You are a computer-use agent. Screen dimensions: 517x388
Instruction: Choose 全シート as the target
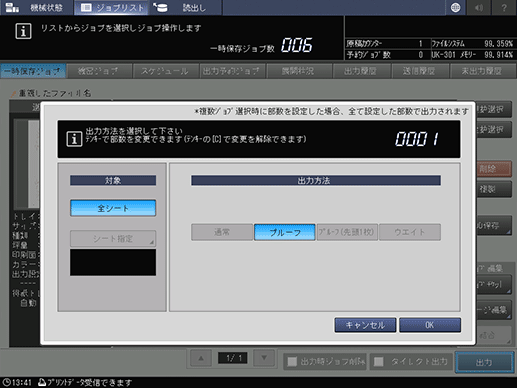click(x=113, y=208)
